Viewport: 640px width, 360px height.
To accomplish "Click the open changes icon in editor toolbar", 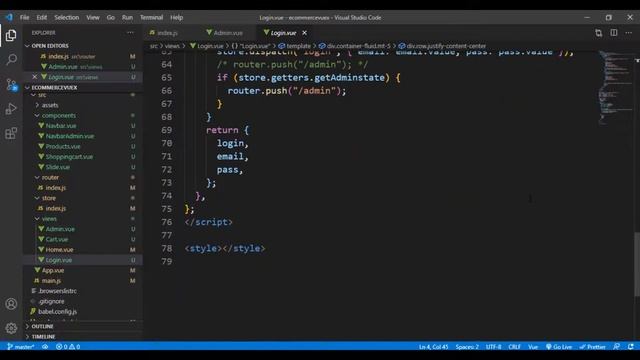I will click(x=598, y=33).
